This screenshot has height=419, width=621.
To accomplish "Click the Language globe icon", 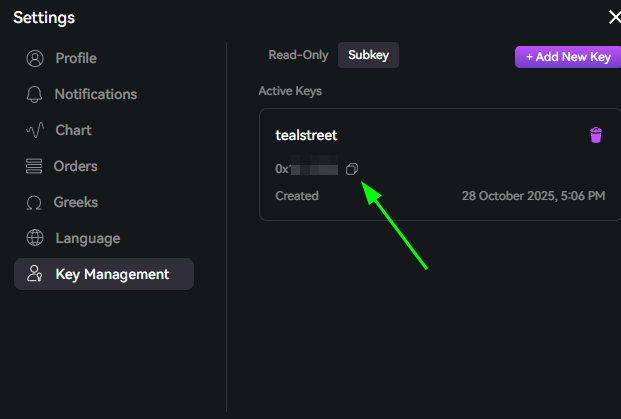I will [35, 238].
